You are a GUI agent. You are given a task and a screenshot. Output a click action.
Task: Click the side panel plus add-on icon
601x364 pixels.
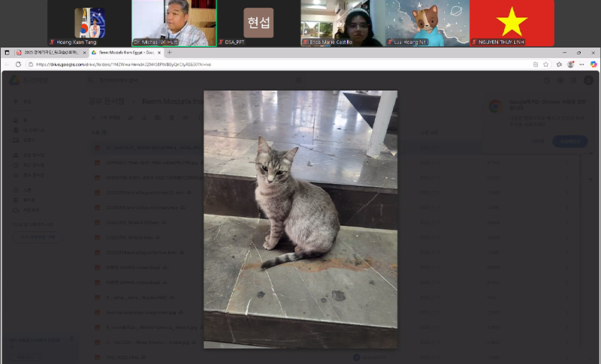[590, 179]
